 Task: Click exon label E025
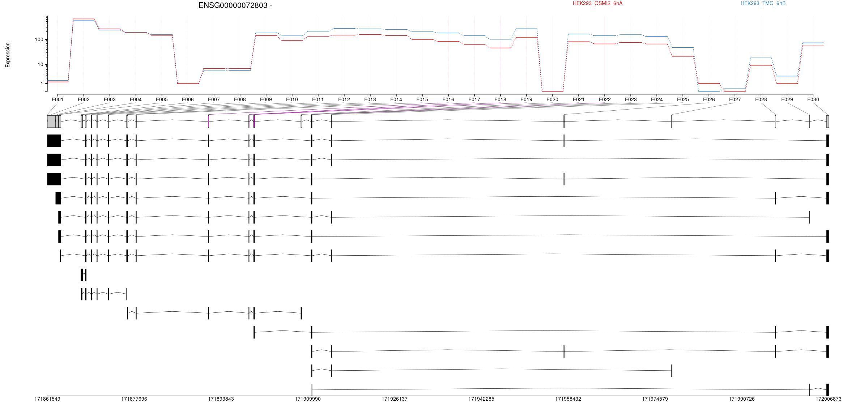[x=683, y=99]
